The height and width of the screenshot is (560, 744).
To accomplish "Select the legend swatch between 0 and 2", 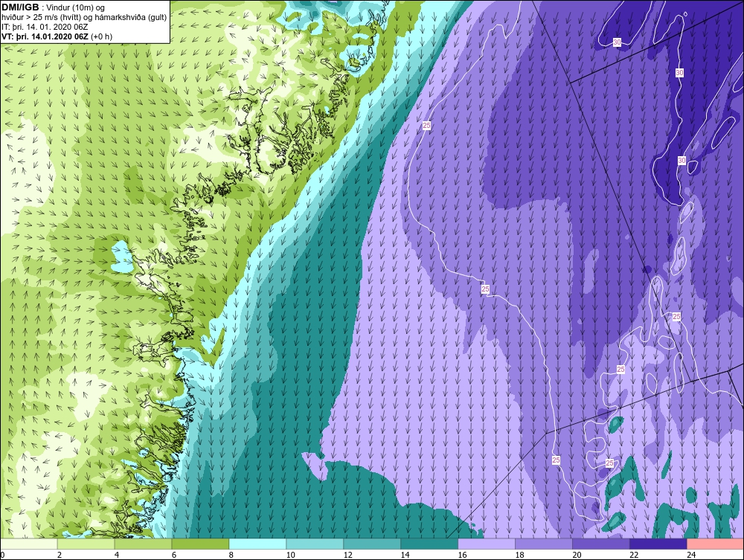I will click(28, 544).
